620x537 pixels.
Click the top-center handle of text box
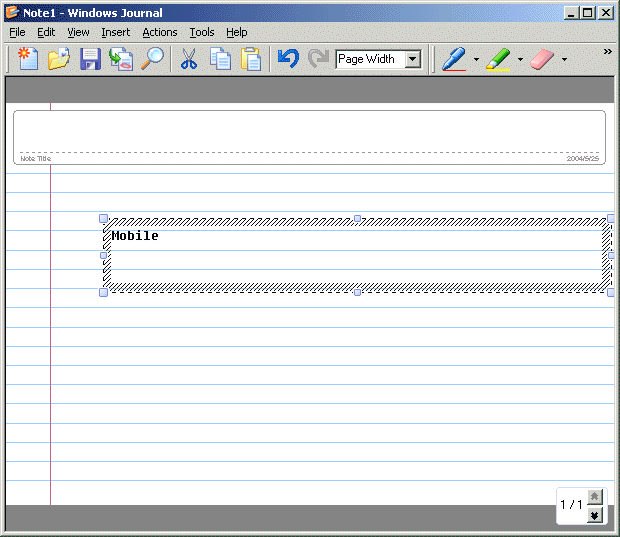(x=357, y=218)
